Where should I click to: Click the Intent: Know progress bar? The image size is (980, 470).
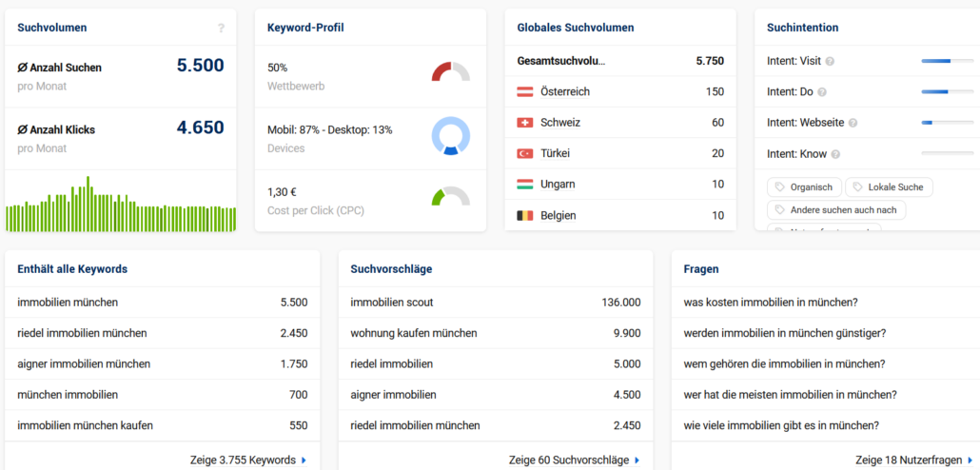pyautogui.click(x=948, y=153)
